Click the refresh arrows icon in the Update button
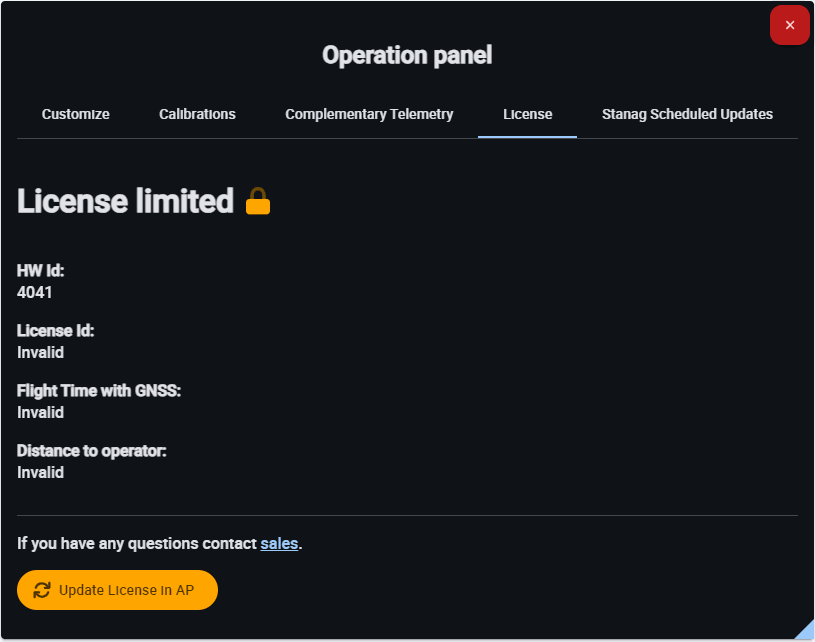The height and width of the screenshot is (642, 815). pos(42,590)
